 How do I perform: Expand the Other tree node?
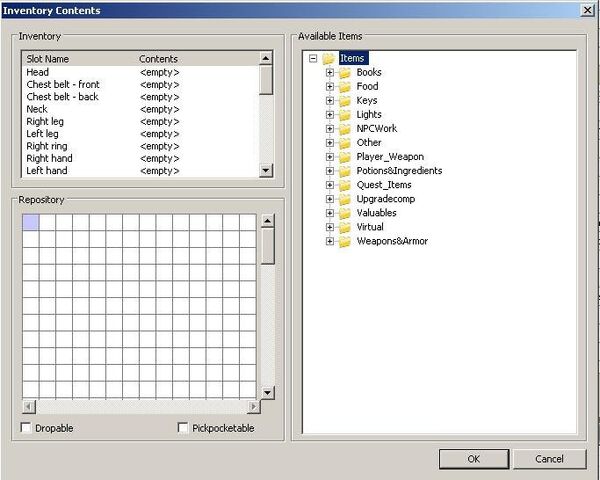pyautogui.click(x=329, y=143)
